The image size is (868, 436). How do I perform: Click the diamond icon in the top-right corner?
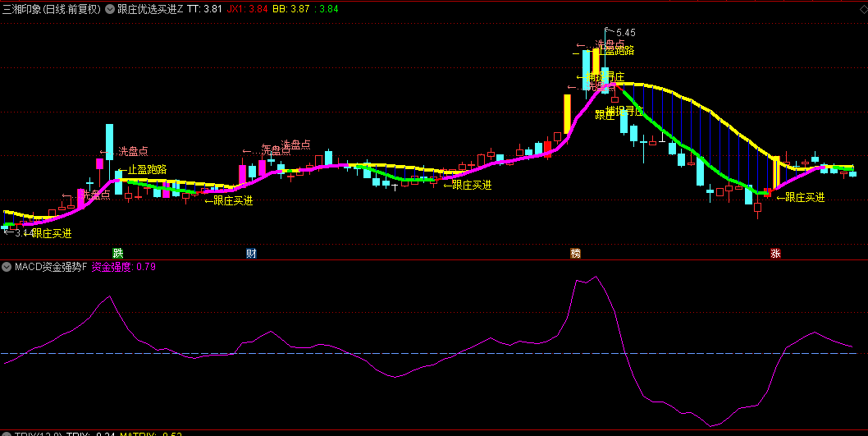[x=862, y=9]
